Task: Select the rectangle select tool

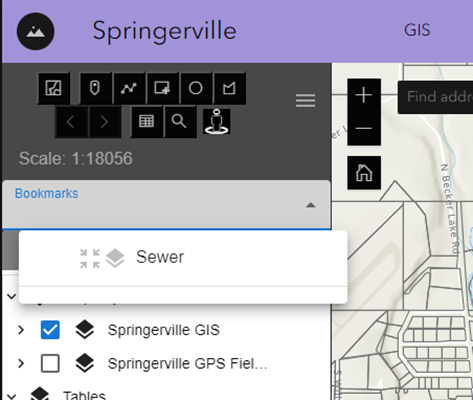Action: [162, 88]
